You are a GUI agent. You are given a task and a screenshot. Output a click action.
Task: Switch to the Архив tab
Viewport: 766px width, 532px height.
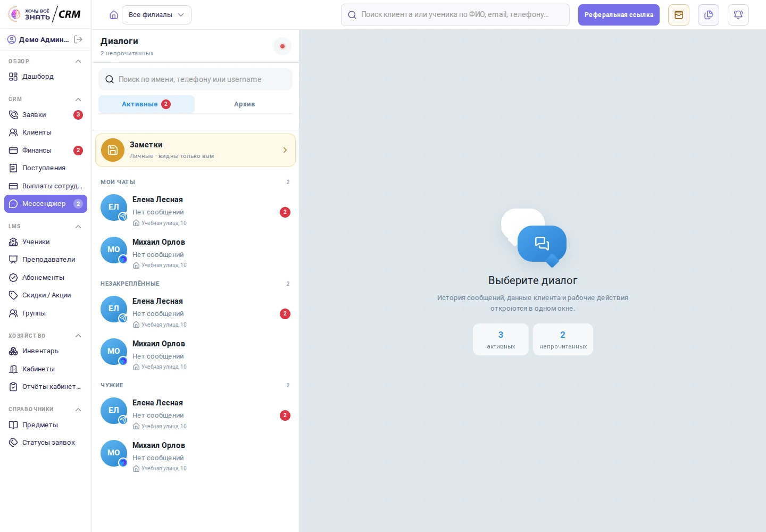244,104
